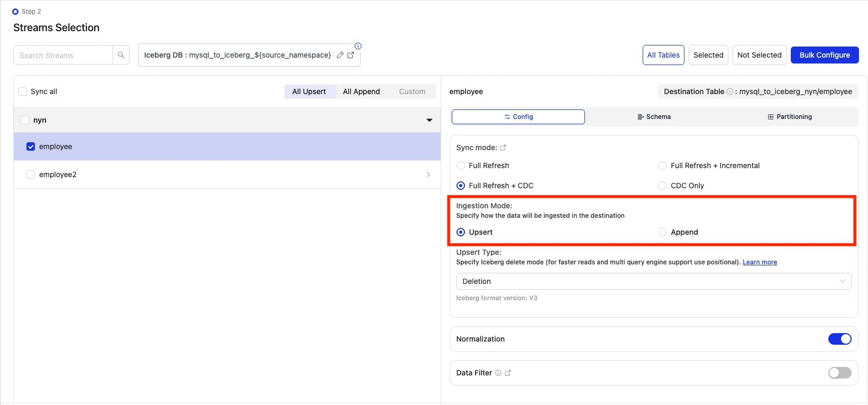Choose the Custom ingestion option
Screen dimensions: 868x405
point(412,91)
